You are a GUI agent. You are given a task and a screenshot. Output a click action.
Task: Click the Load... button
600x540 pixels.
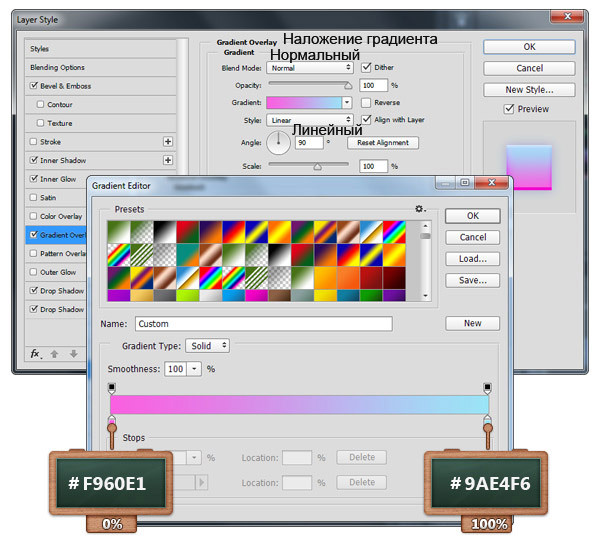coord(473,259)
